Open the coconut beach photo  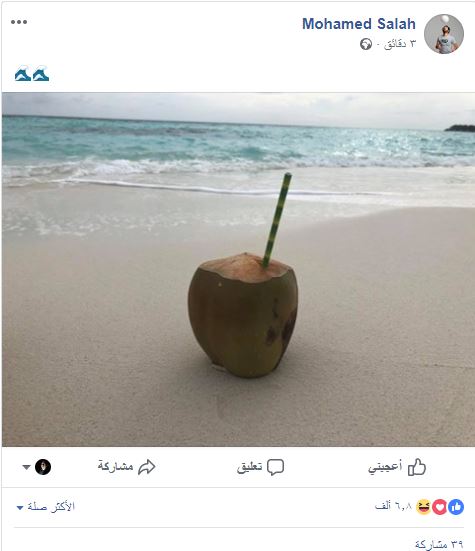click(x=238, y=270)
